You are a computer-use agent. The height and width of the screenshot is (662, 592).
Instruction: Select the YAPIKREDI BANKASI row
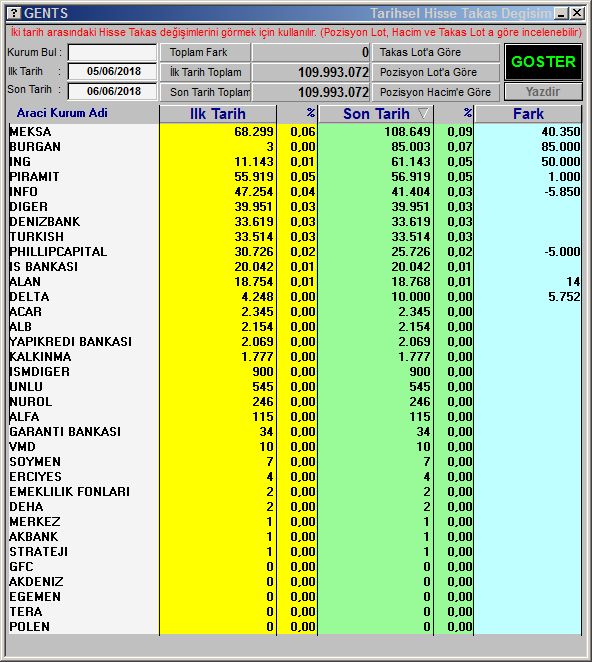tap(295, 342)
